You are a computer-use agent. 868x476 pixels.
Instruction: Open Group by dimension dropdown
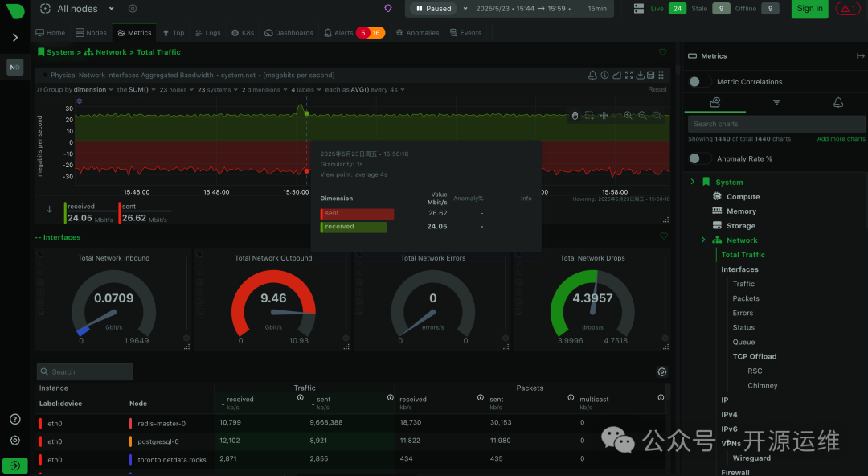coord(77,90)
